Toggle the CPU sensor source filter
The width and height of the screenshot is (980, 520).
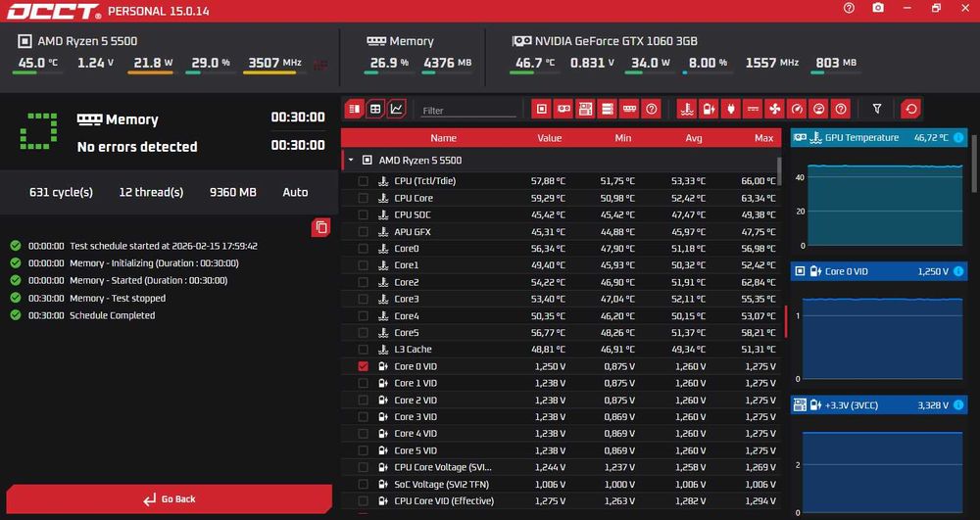point(541,109)
